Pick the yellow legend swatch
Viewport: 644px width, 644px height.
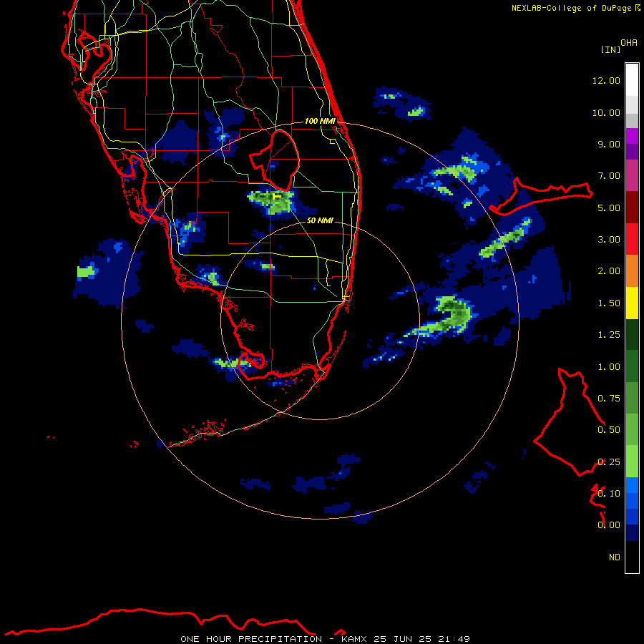[x=632, y=303]
